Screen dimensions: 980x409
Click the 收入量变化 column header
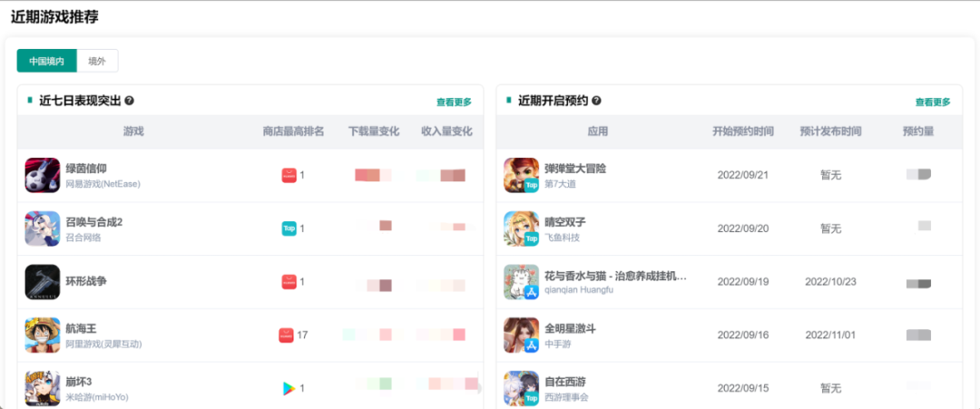click(x=446, y=131)
